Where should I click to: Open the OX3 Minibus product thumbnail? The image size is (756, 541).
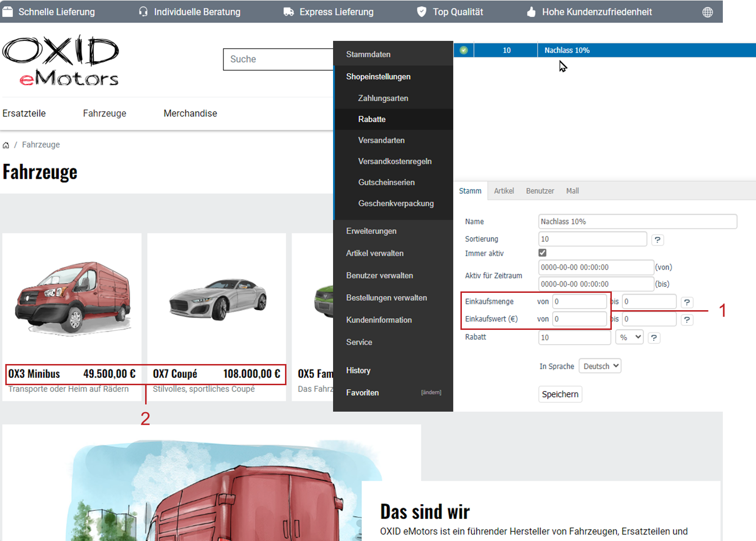pyautogui.click(x=72, y=297)
